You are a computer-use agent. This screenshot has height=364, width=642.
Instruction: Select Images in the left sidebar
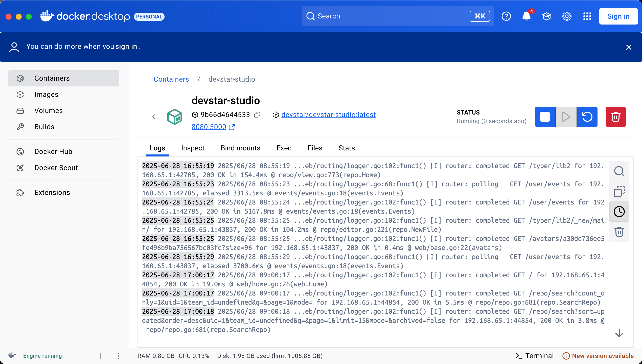(x=46, y=94)
